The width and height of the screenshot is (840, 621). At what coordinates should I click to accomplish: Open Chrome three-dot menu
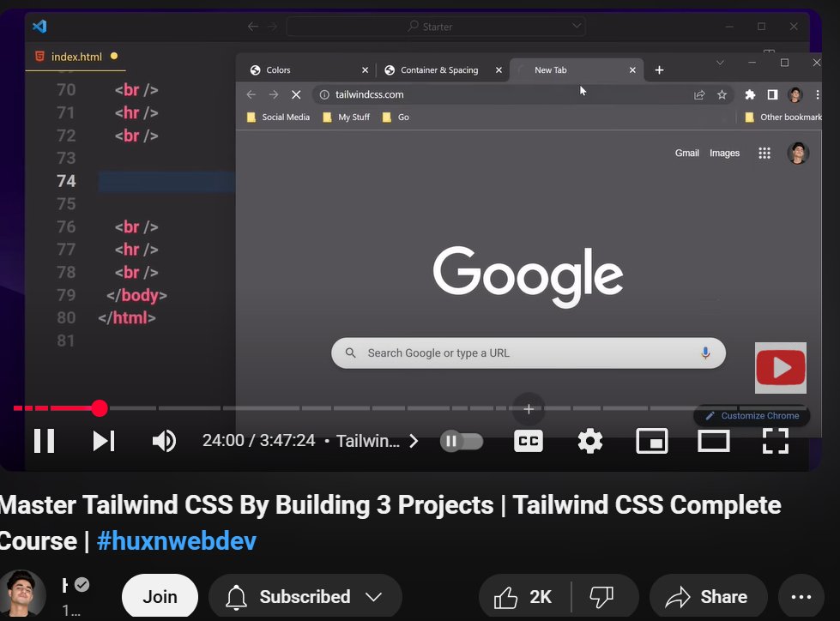817,94
